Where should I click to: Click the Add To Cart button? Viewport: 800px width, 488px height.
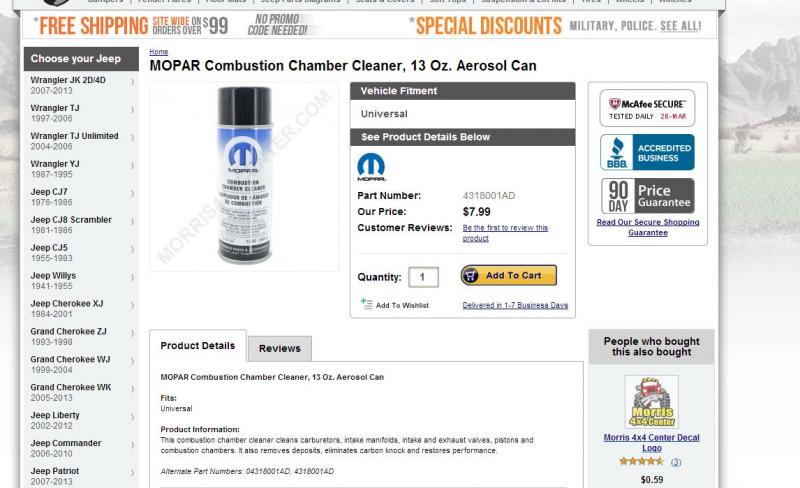coord(509,275)
